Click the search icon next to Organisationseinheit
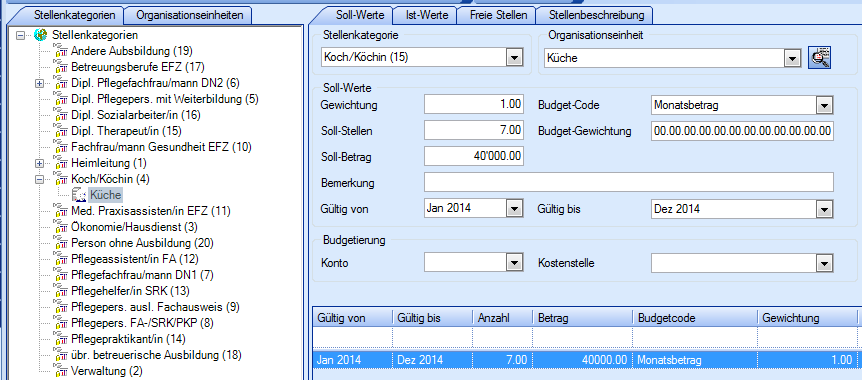Screen dimensions: 862x380 pyautogui.click(x=819, y=57)
